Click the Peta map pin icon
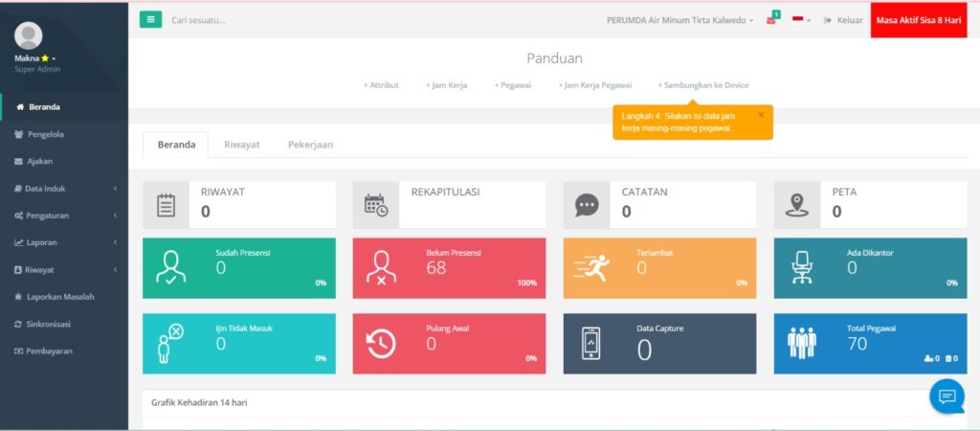Screen dimensions: 980x431 (797, 205)
